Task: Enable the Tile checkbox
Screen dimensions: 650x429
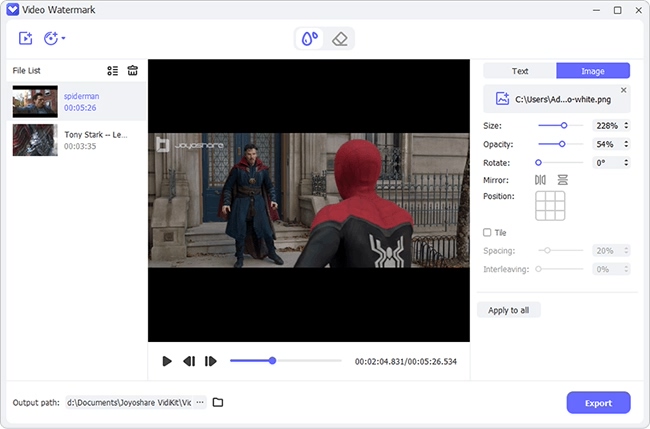Action: (x=487, y=233)
